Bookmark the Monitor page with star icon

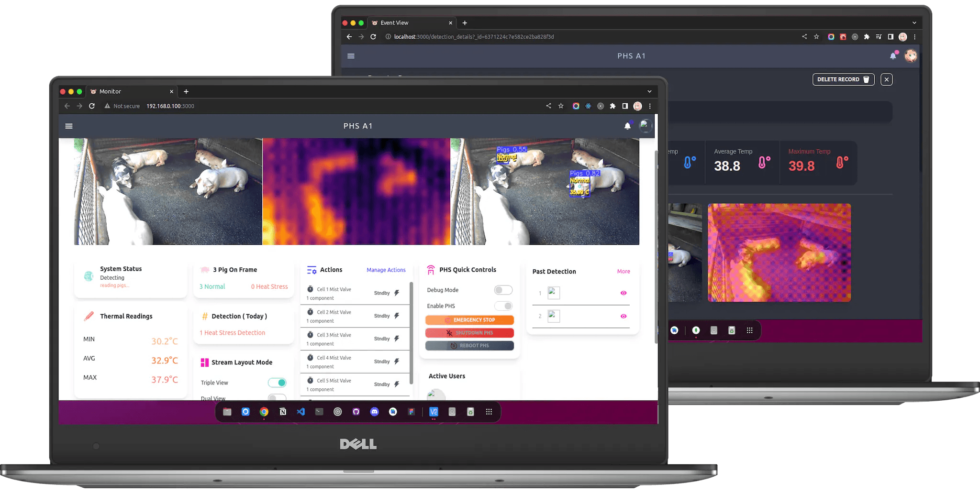[561, 106]
